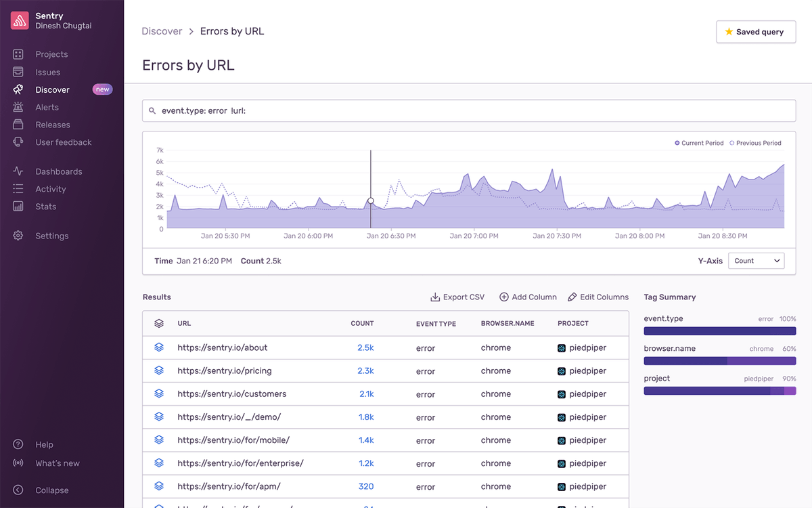Open the Stats bar chart icon
Image resolution: width=812 pixels, height=508 pixels.
(x=18, y=207)
